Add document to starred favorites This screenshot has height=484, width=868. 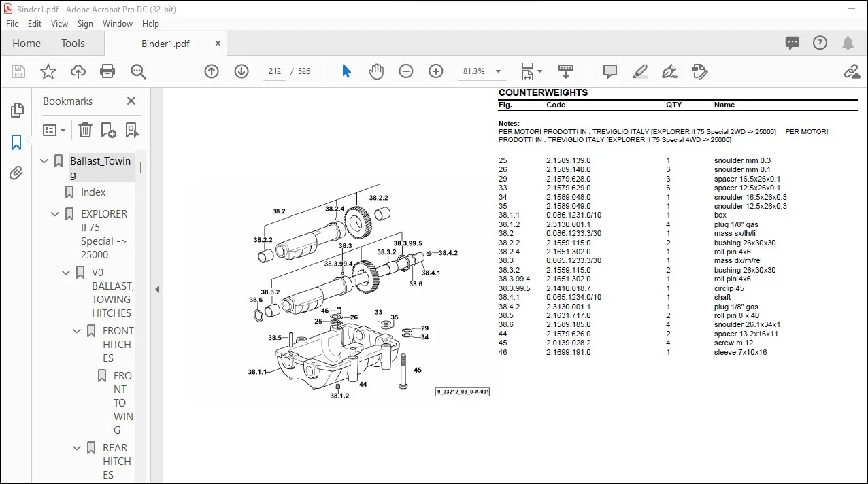[x=48, y=71]
